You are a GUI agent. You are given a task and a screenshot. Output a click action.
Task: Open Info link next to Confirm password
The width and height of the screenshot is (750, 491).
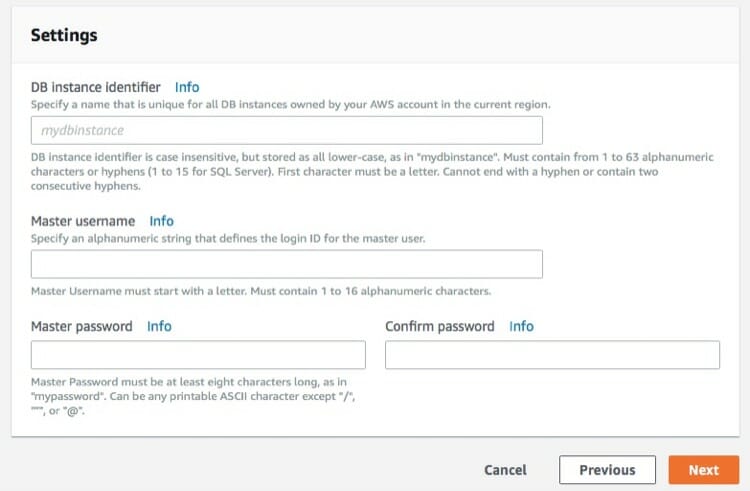pos(521,326)
